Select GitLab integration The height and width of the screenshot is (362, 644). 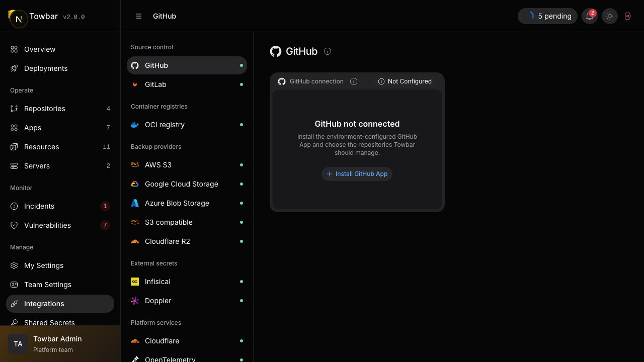click(x=187, y=84)
